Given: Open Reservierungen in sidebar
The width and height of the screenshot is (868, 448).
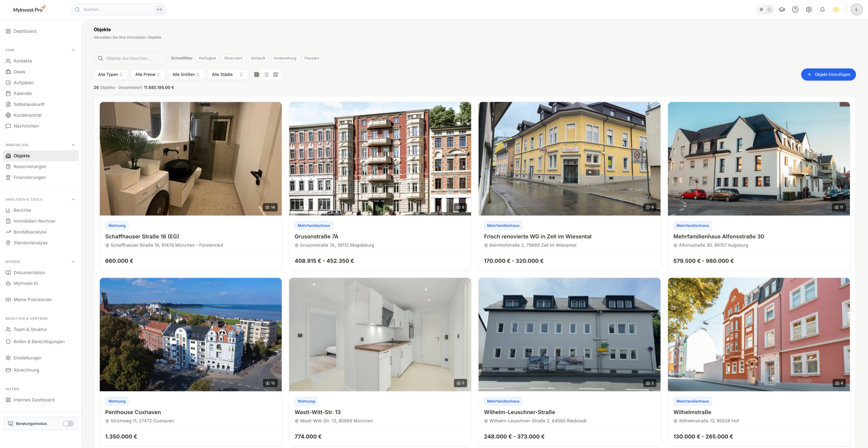Looking at the screenshot, I should click(x=30, y=167).
